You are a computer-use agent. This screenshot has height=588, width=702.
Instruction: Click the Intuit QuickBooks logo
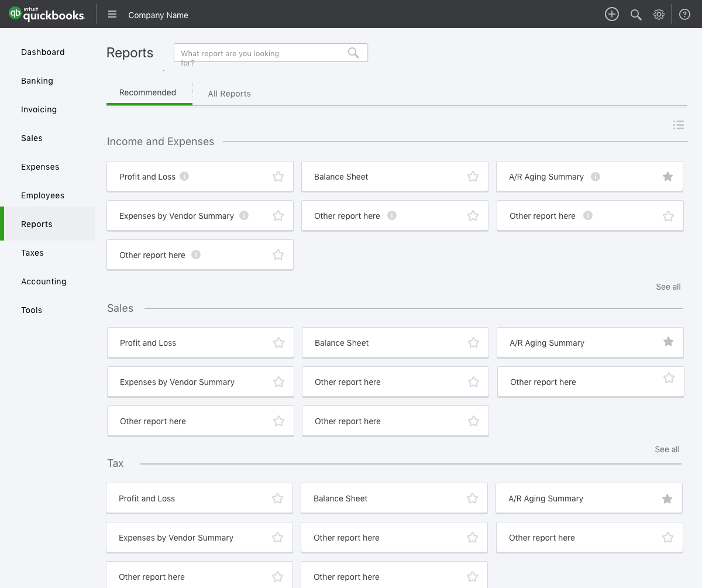tap(47, 14)
